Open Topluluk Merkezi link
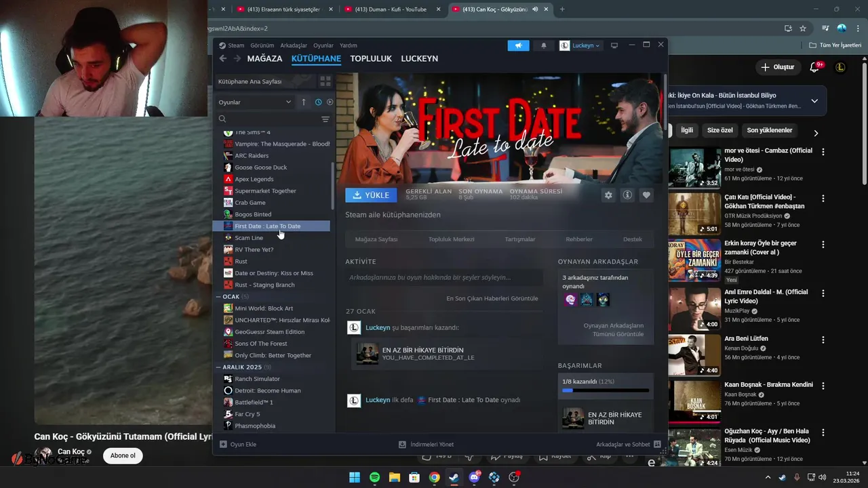The height and width of the screenshot is (488, 868). pyautogui.click(x=451, y=239)
